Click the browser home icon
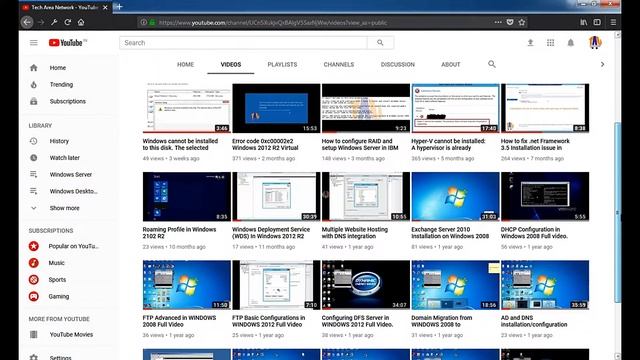This screenshot has width=640, height=360. pyautogui.click(x=81, y=22)
